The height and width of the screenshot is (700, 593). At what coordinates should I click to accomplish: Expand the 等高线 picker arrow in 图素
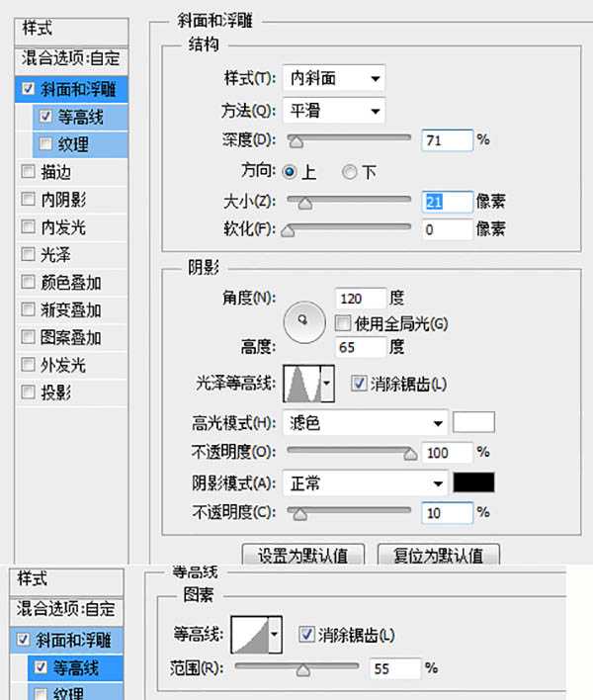pos(276,635)
